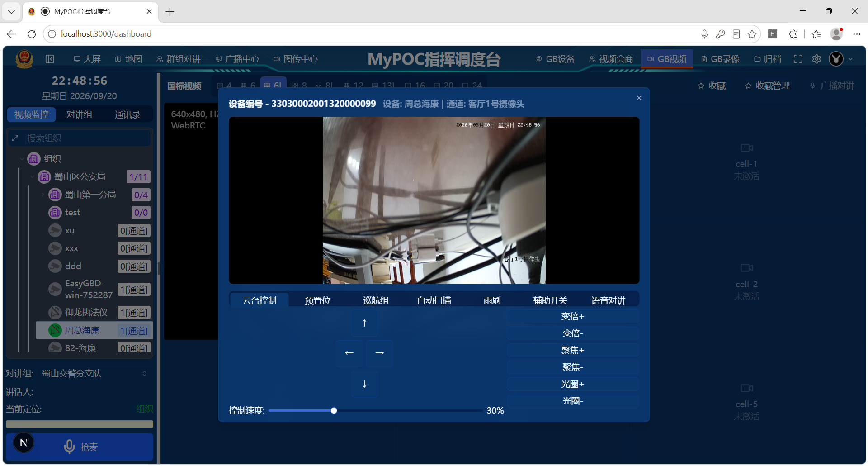Click the police badge logo icon
This screenshot has height=466, width=868.
pyautogui.click(x=24, y=59)
